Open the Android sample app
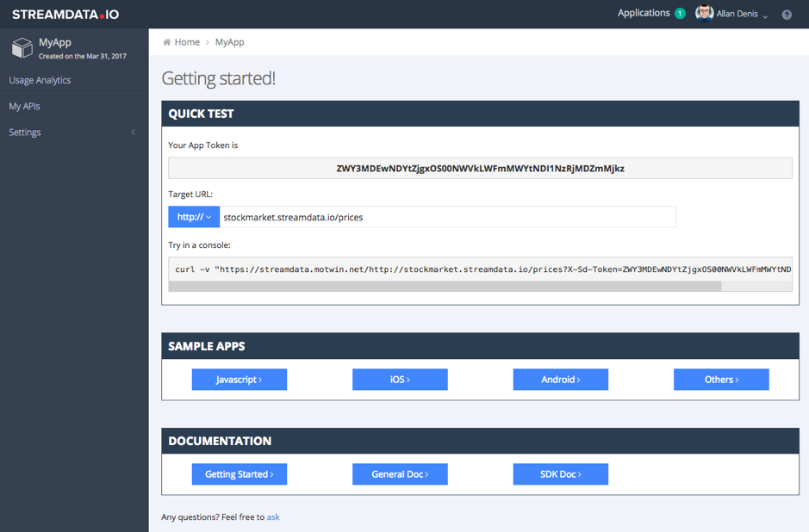This screenshot has height=532, width=809. pos(561,380)
